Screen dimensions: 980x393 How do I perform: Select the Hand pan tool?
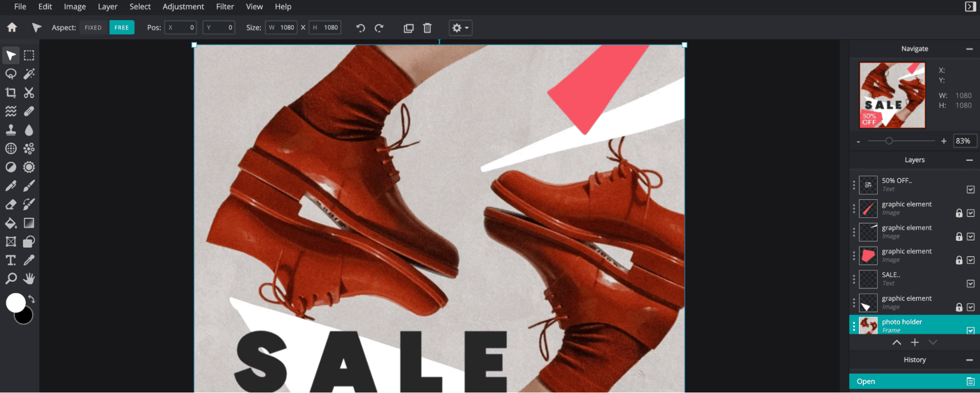click(x=29, y=279)
